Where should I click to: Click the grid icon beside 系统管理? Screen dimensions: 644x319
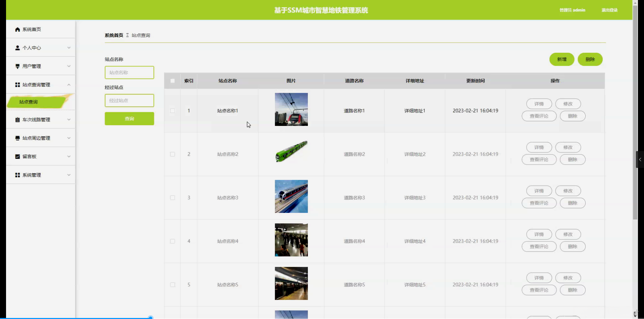[x=17, y=175]
